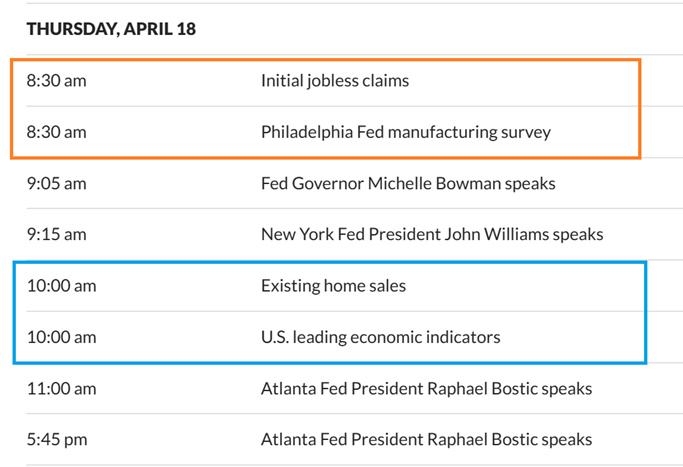Click 8:30 am beside Philadelphia Fed survey
The image size is (683, 467).
(x=57, y=132)
